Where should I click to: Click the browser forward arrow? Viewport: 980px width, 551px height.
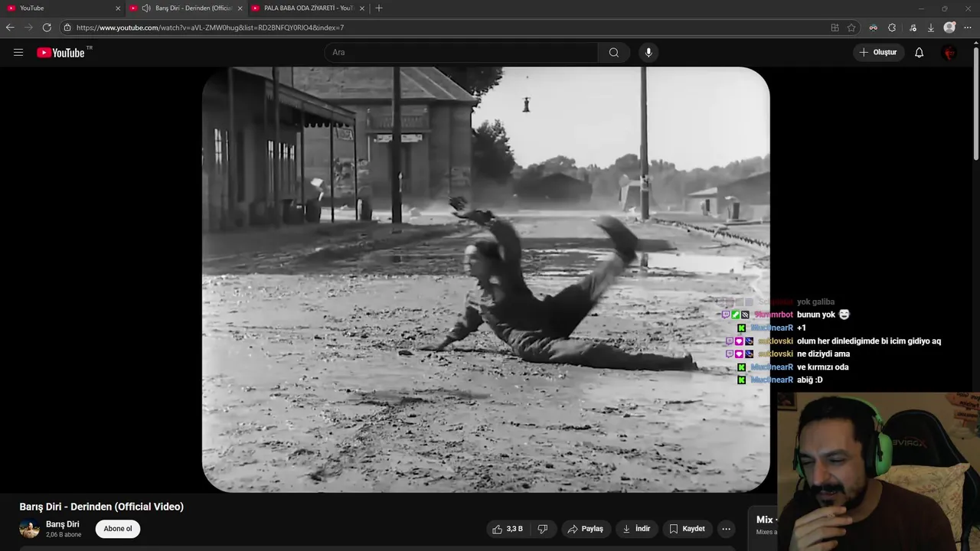[x=28, y=28]
